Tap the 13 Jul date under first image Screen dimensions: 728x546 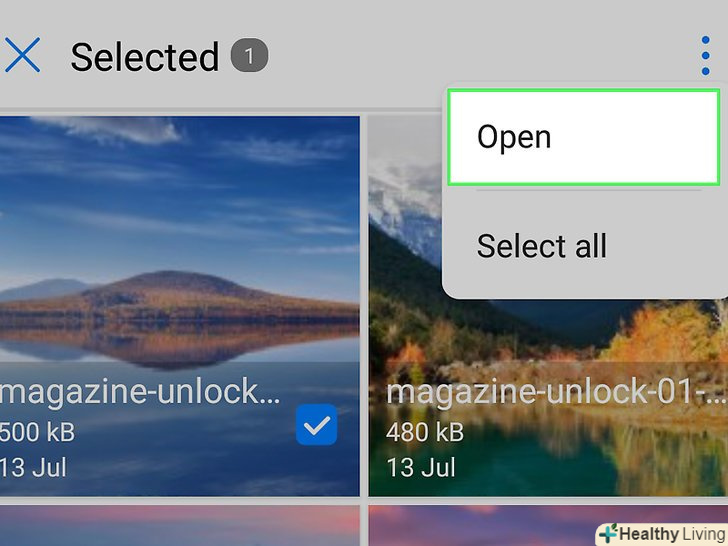click(32, 467)
